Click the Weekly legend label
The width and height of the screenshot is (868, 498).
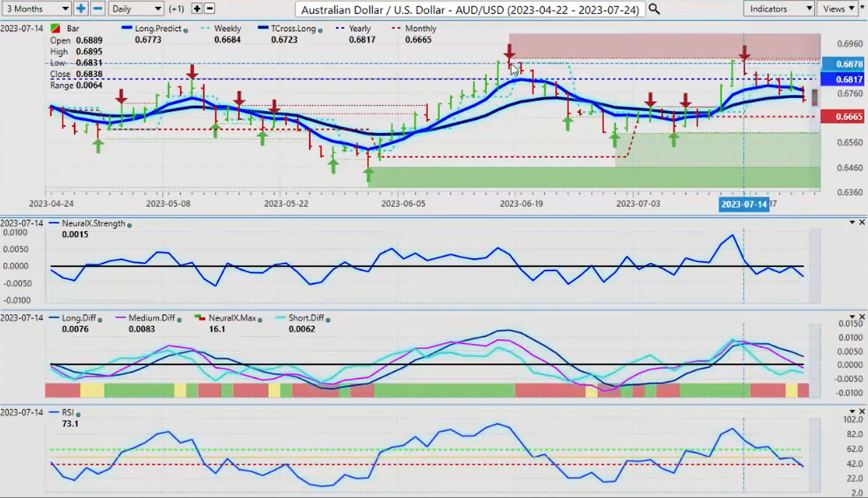(228, 29)
